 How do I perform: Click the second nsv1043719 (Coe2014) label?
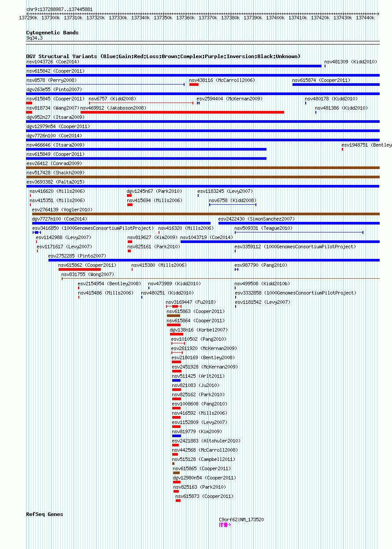(207, 238)
